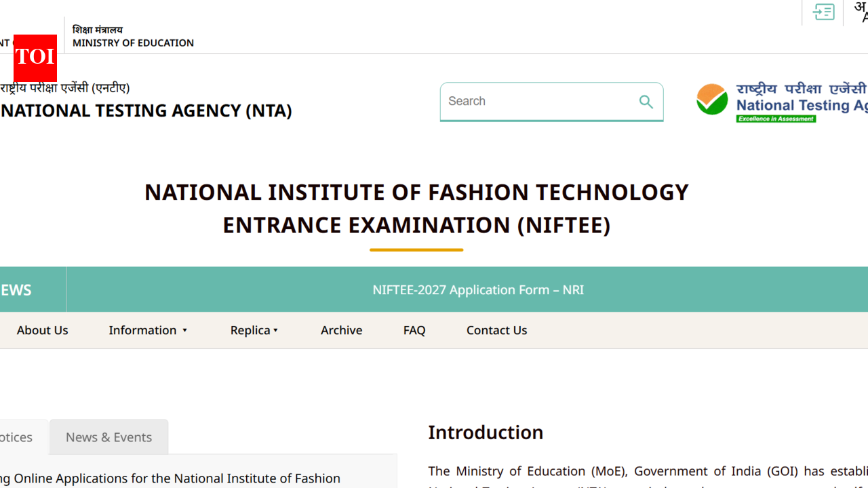Switch to the News & Events tab
Viewport: 868px width, 488px height.
pos(108,437)
